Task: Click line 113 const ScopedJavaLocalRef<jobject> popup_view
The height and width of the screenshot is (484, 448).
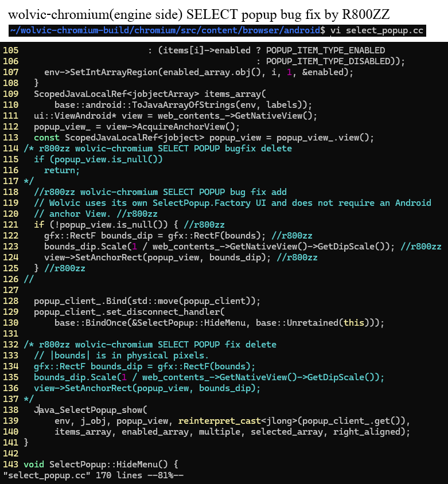Action: (204, 138)
